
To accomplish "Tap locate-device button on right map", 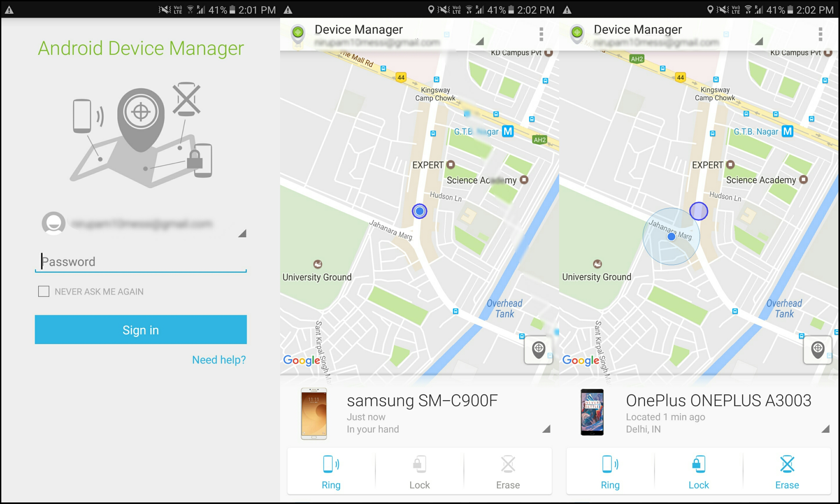I will click(818, 350).
